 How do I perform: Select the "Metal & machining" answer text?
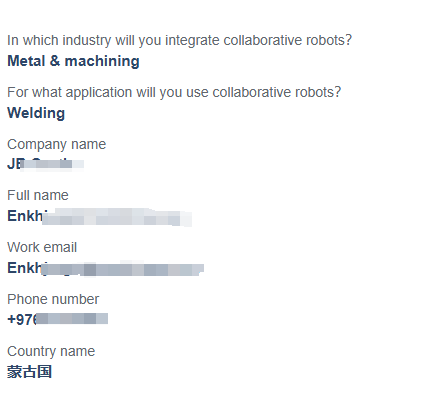coord(73,61)
